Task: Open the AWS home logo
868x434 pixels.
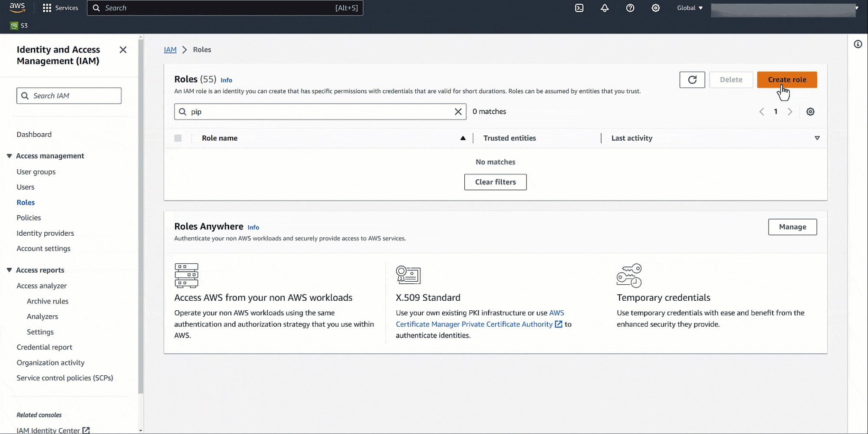Action: point(17,7)
